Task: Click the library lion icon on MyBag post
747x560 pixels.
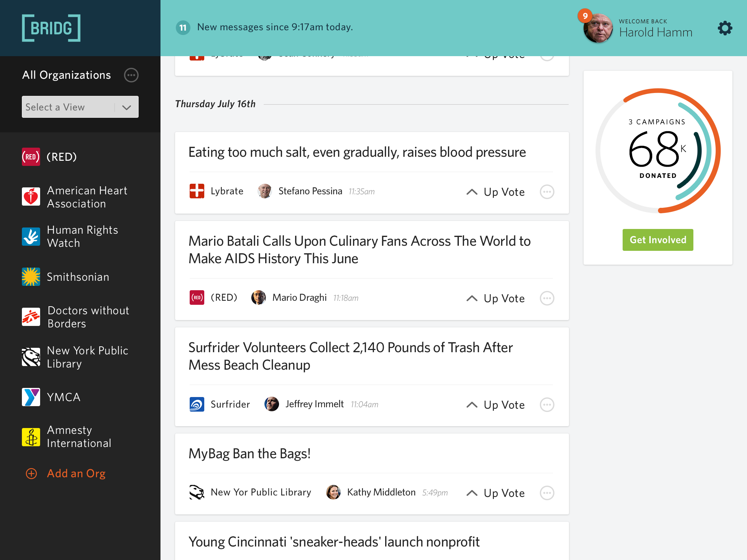Action: click(197, 492)
